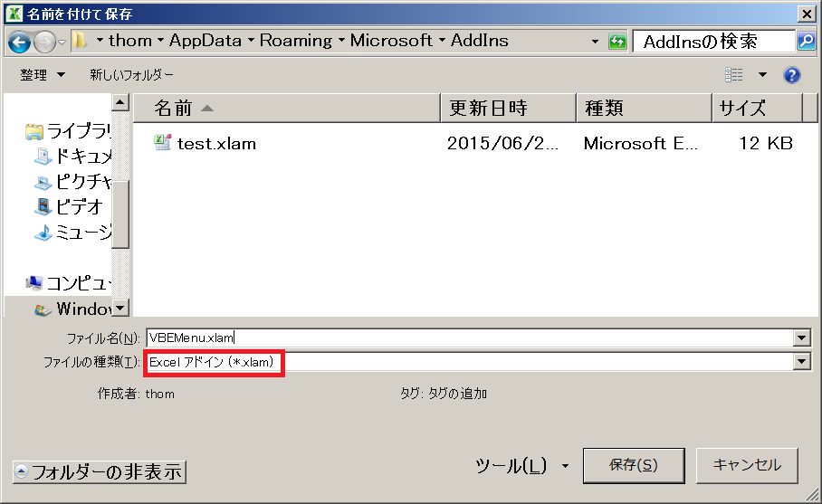822x504 pixels.
Task: Click the ファイル名 input field
Action: click(x=470, y=338)
